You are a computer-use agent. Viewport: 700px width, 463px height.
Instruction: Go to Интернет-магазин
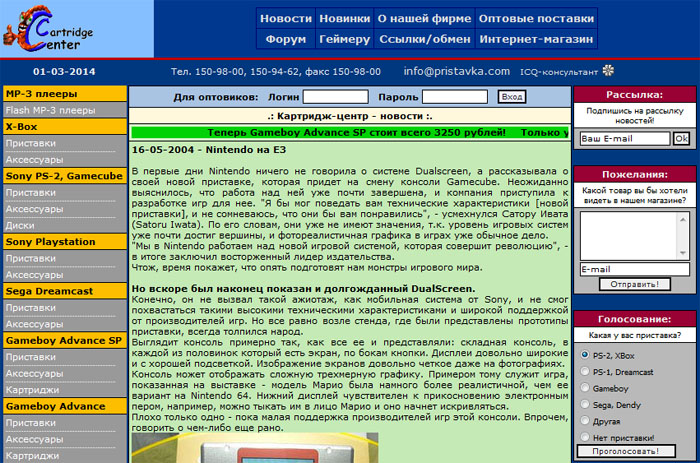click(536, 39)
